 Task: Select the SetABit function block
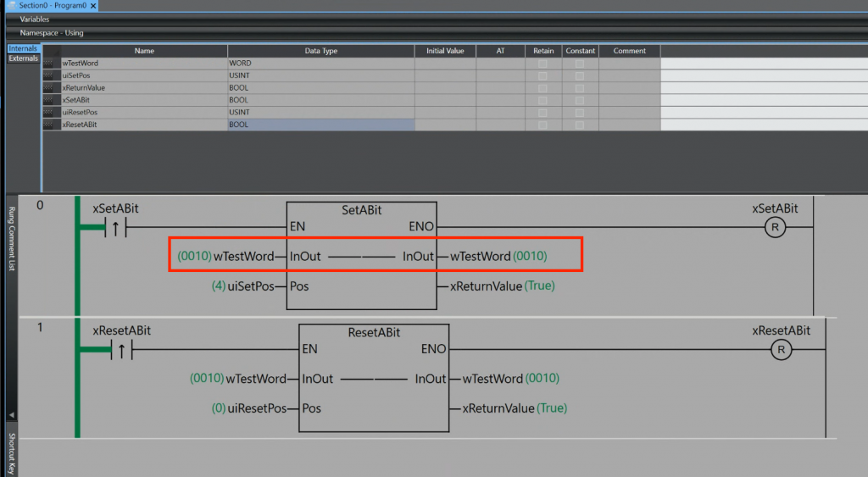tap(362, 256)
